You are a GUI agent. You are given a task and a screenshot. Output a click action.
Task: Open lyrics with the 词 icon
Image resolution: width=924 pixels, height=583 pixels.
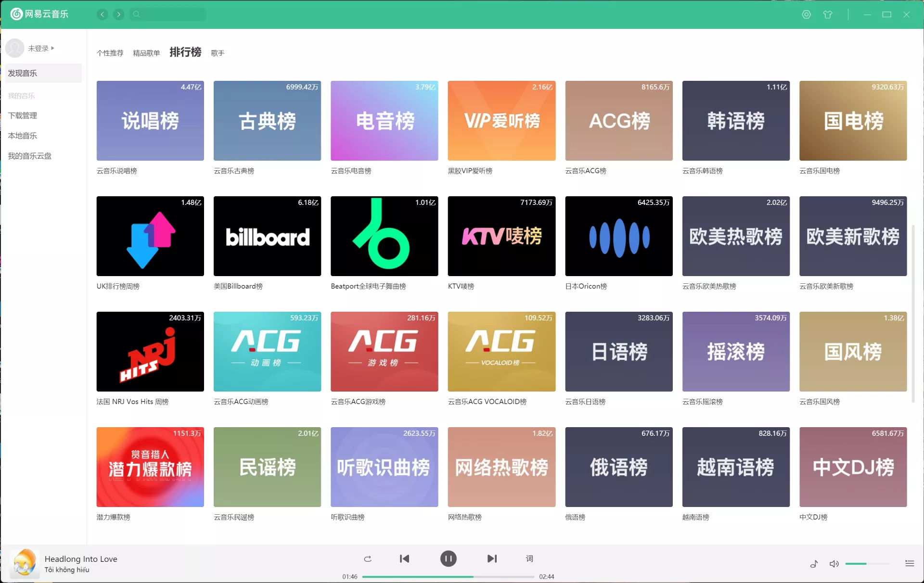[x=529, y=558]
